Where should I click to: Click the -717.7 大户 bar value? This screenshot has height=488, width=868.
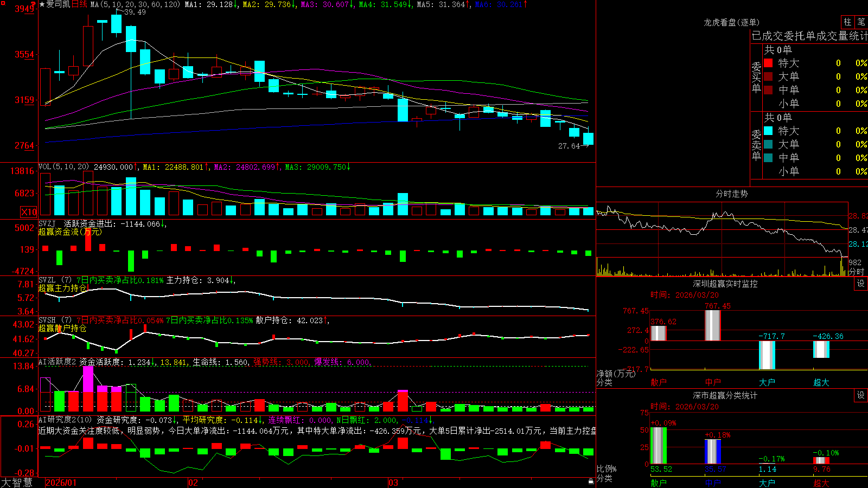(x=771, y=336)
